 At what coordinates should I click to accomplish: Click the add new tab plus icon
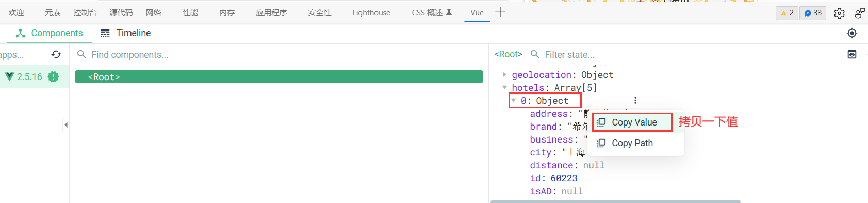click(500, 12)
